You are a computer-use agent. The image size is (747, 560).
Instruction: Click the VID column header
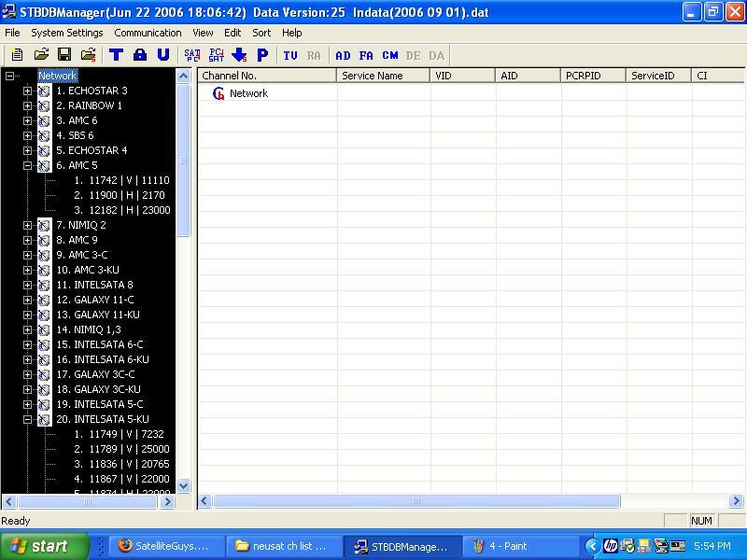pos(462,76)
